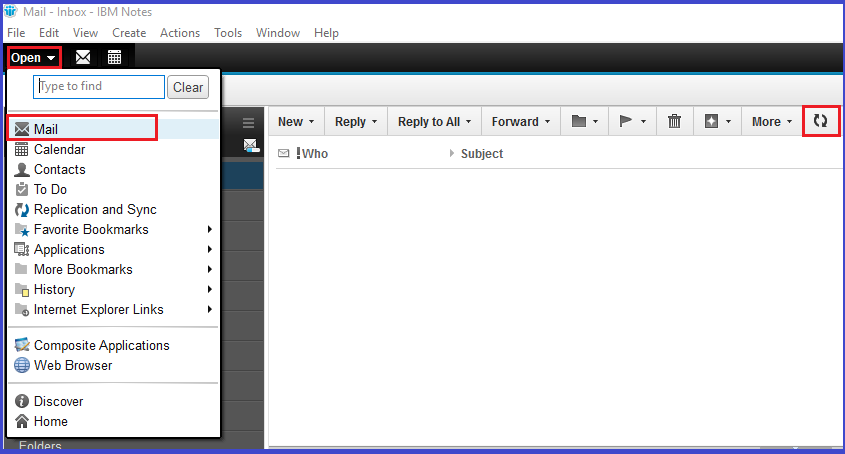
Task: Click the To Do clipboard icon in menu
Action: (22, 189)
